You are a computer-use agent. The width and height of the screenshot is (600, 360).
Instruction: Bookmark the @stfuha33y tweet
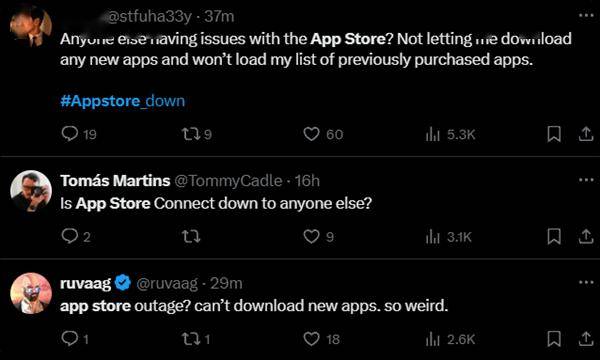(554, 134)
